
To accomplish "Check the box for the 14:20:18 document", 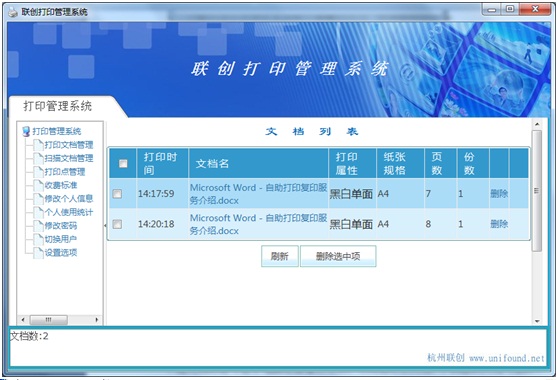I will [x=117, y=224].
